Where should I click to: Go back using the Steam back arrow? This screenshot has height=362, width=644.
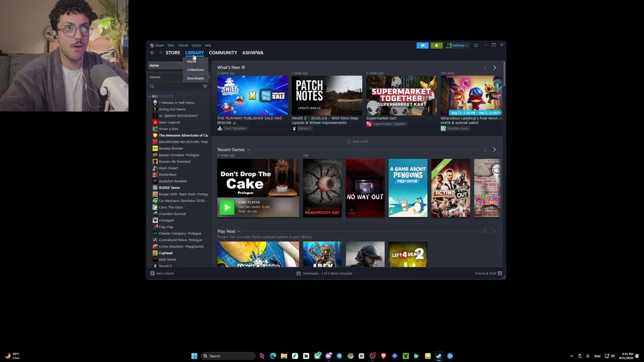click(x=152, y=52)
